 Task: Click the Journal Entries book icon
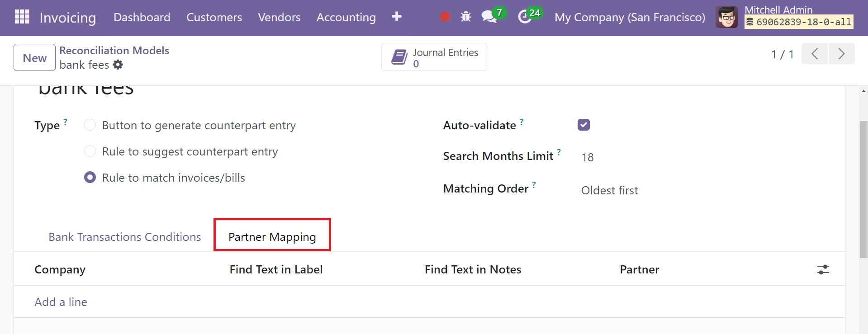click(x=399, y=57)
